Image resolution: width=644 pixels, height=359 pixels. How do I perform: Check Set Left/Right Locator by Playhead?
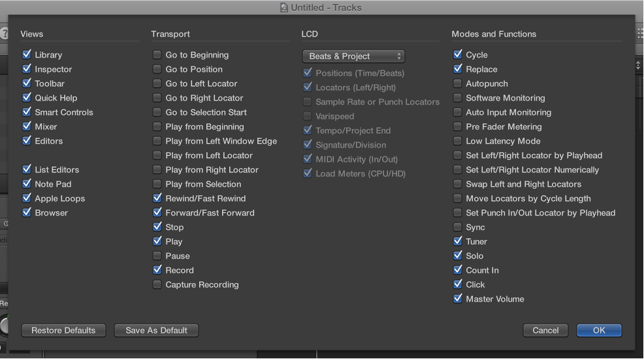(x=458, y=155)
